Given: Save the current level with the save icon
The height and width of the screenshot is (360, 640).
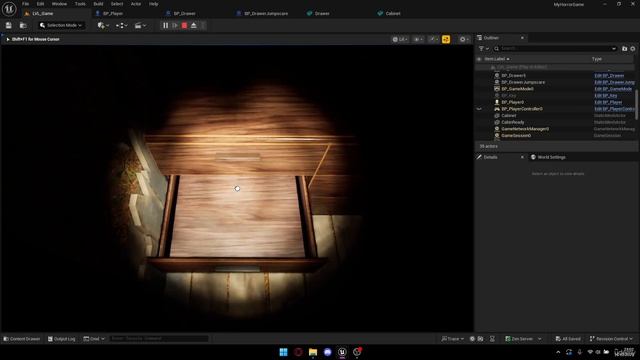Looking at the screenshot, I should (9, 25).
